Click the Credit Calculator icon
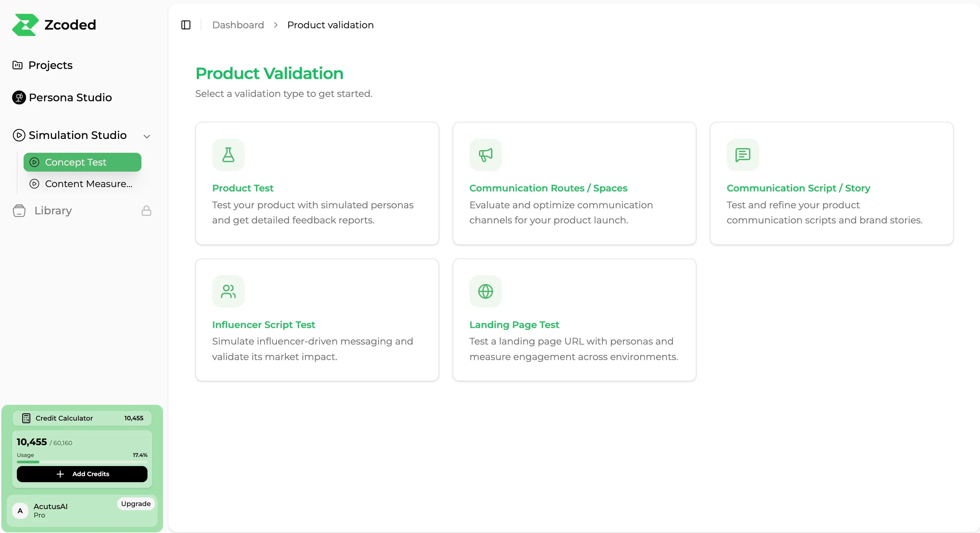The height and width of the screenshot is (533, 980). (x=26, y=418)
